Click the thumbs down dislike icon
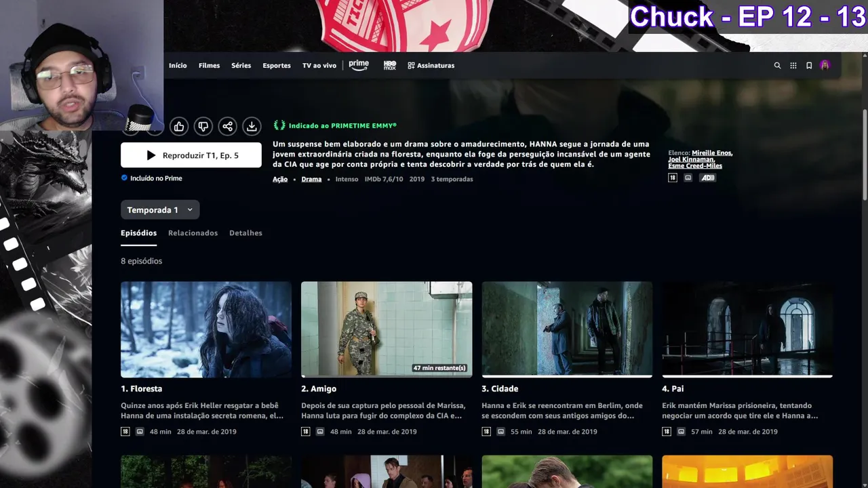 coord(203,126)
